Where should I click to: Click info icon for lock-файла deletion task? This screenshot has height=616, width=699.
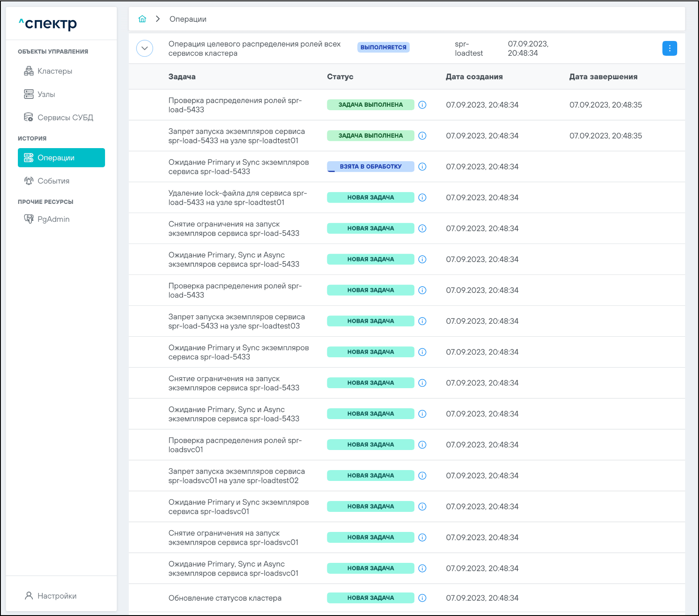(x=422, y=198)
